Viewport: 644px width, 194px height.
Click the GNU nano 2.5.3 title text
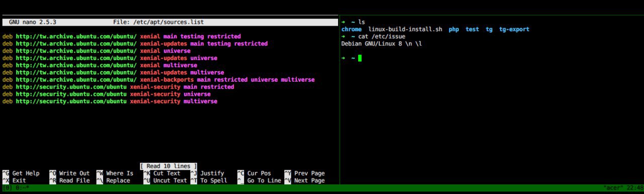(33, 22)
